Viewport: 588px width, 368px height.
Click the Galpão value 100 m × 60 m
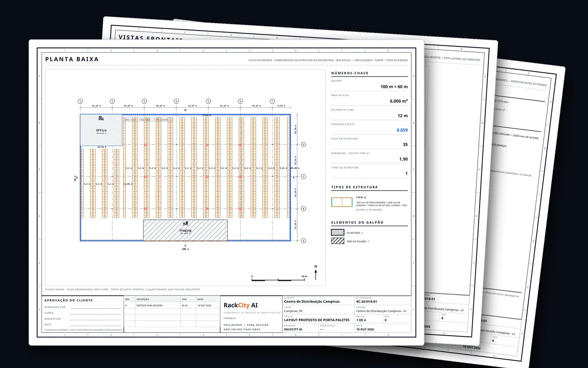[394, 87]
